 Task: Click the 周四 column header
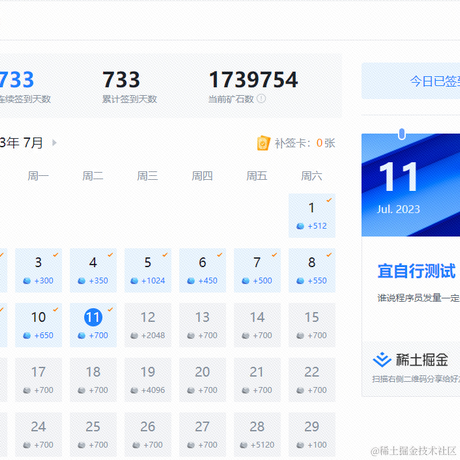(x=202, y=176)
